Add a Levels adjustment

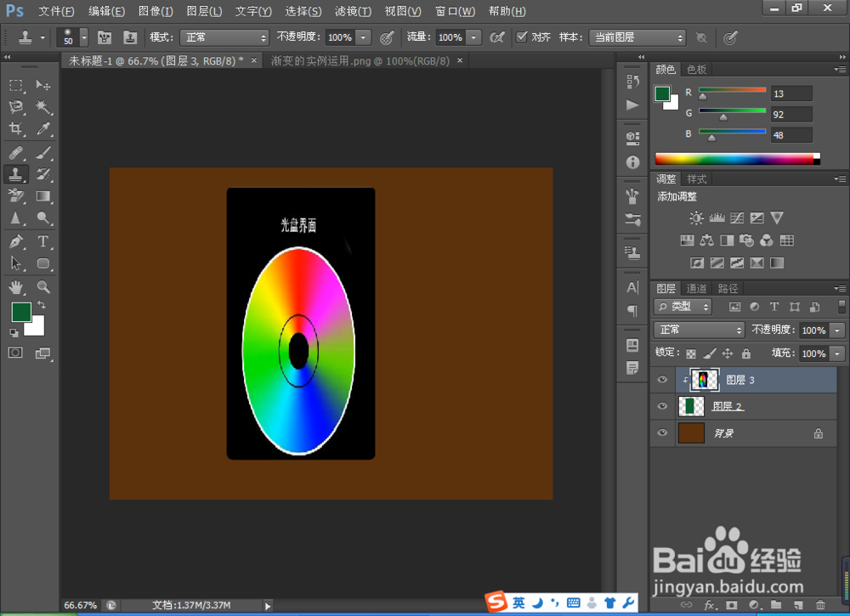tap(717, 218)
